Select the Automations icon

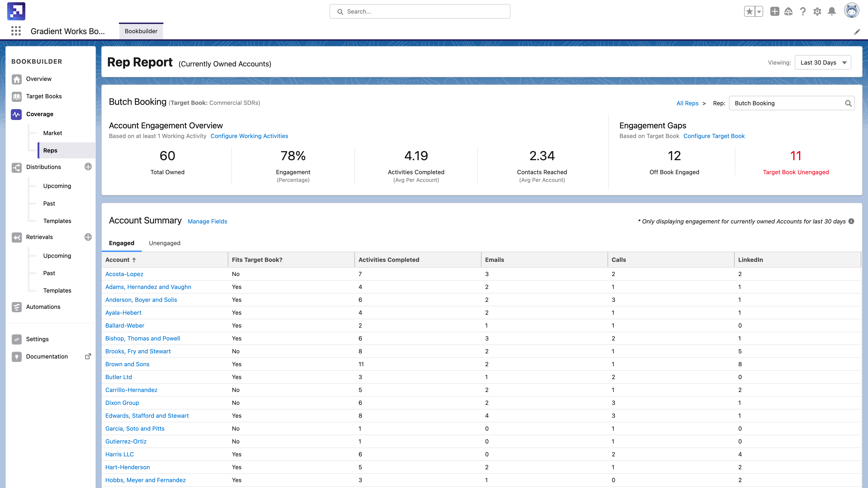click(x=16, y=307)
